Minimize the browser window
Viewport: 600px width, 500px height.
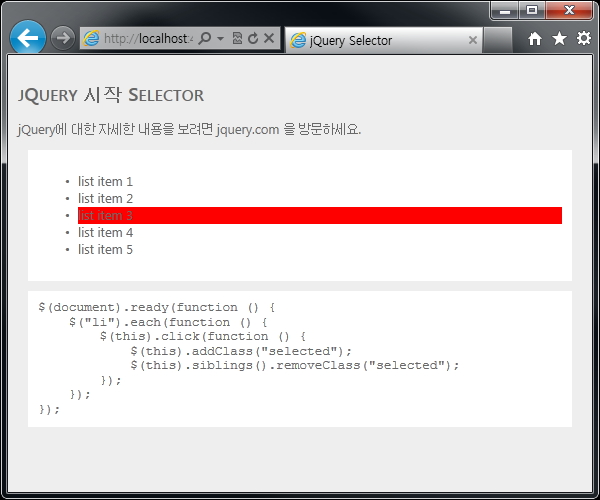505,11
